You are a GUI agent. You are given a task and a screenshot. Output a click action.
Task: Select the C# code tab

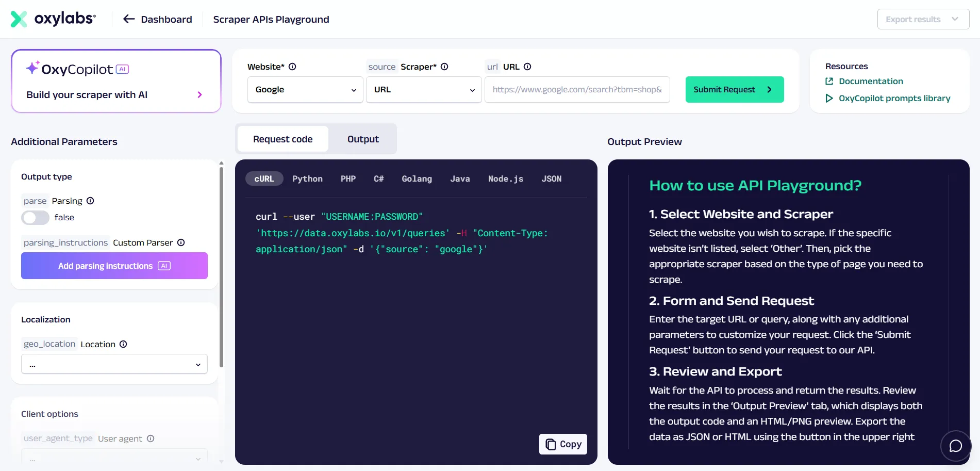click(378, 178)
